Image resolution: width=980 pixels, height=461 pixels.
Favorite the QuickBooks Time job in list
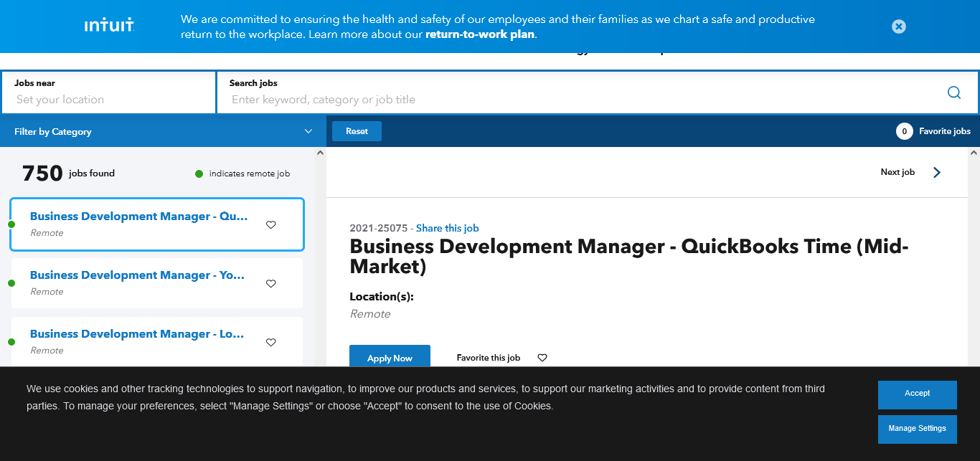[x=270, y=224]
